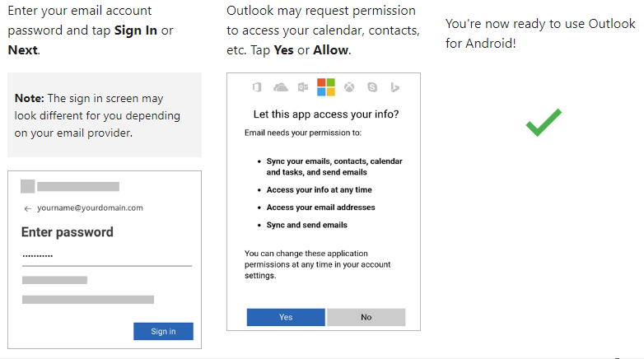Click the 'Enter password' heading
Image resolution: width=644 pixels, height=359 pixels.
pyautogui.click(x=68, y=232)
